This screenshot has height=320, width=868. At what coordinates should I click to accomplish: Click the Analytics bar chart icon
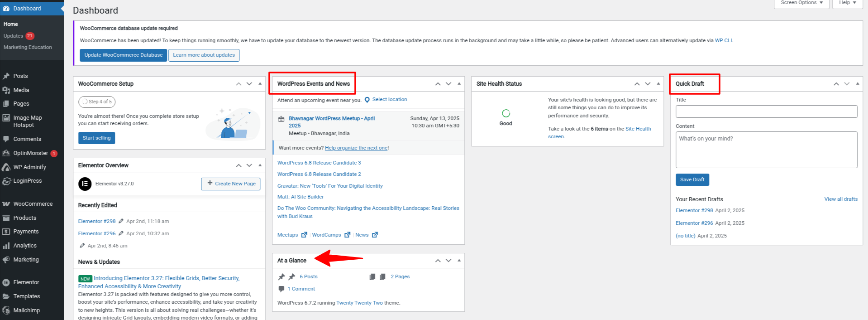(6, 246)
